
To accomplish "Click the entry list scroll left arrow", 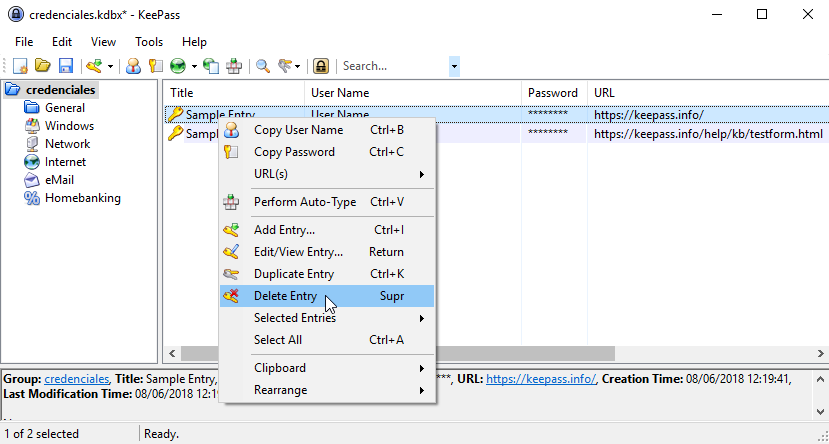I will [172, 353].
